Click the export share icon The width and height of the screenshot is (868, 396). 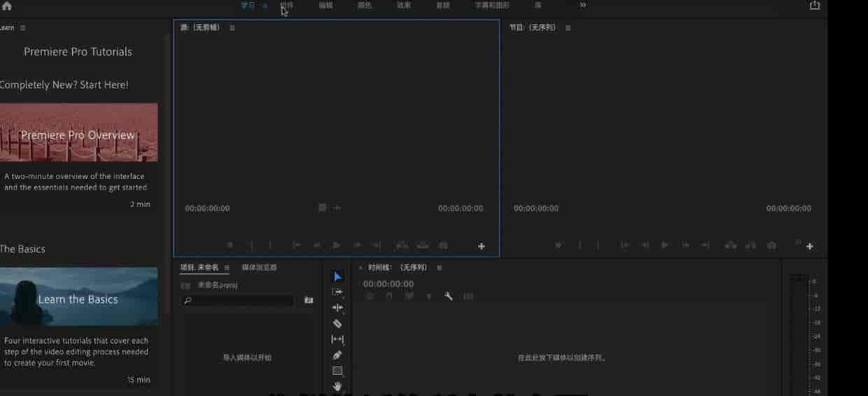coord(815,6)
